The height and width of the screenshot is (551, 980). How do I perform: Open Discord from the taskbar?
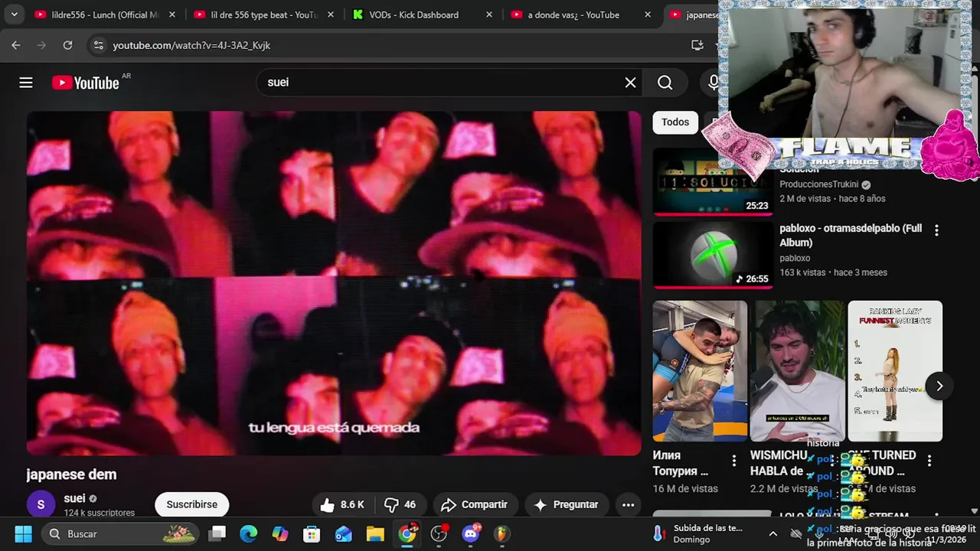coord(471,533)
